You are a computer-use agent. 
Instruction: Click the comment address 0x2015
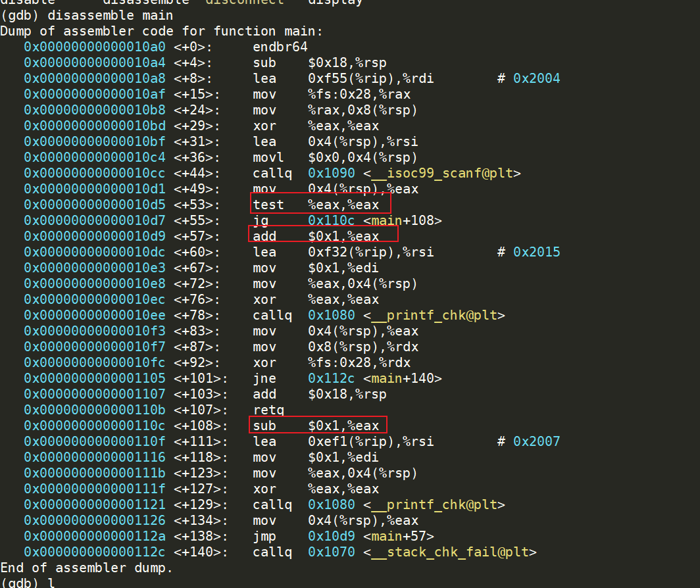click(x=536, y=252)
